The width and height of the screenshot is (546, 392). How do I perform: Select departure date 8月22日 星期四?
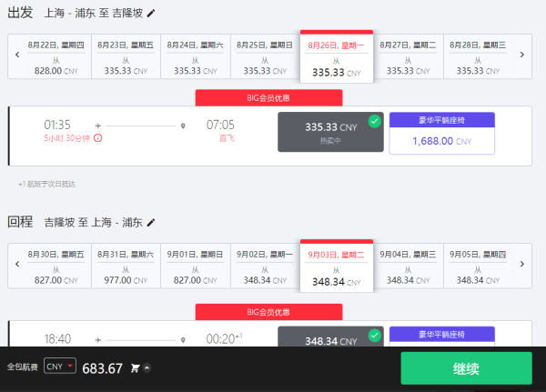coord(56,56)
